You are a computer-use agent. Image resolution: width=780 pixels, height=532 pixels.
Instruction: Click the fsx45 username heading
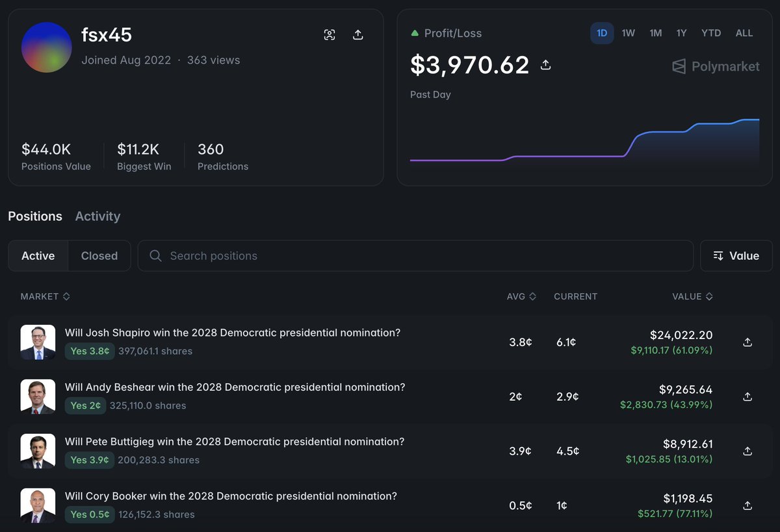click(107, 34)
